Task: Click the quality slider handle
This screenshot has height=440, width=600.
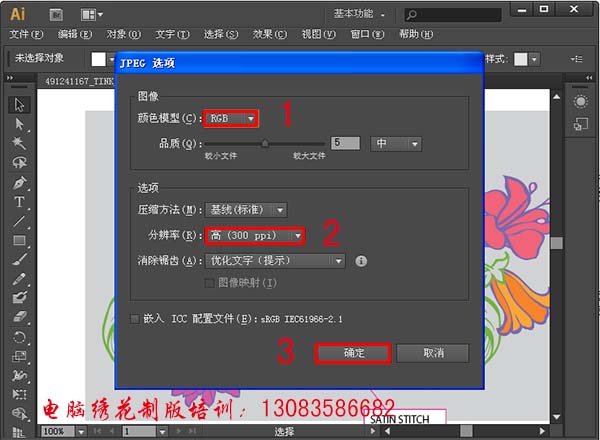Action: 265,144
